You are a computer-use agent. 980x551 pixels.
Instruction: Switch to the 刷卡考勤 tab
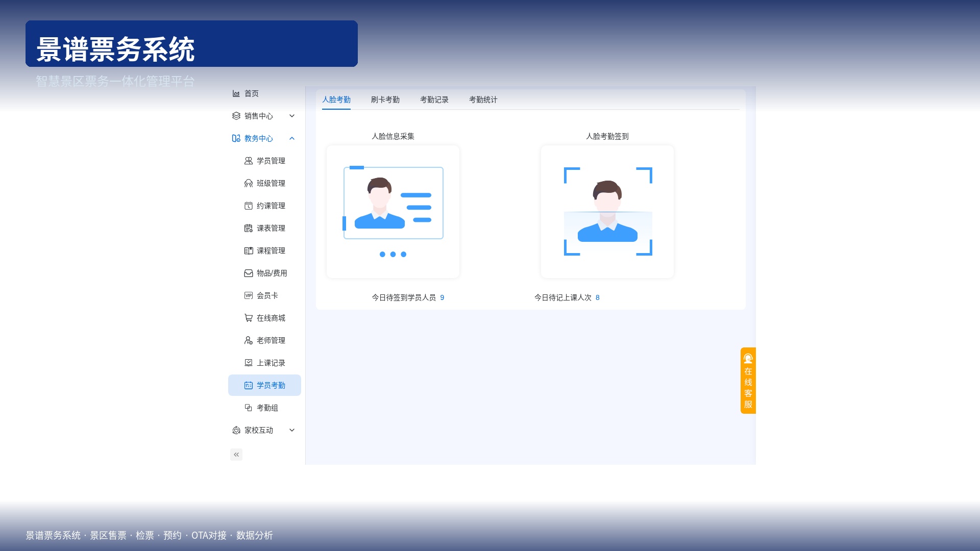[x=385, y=99]
